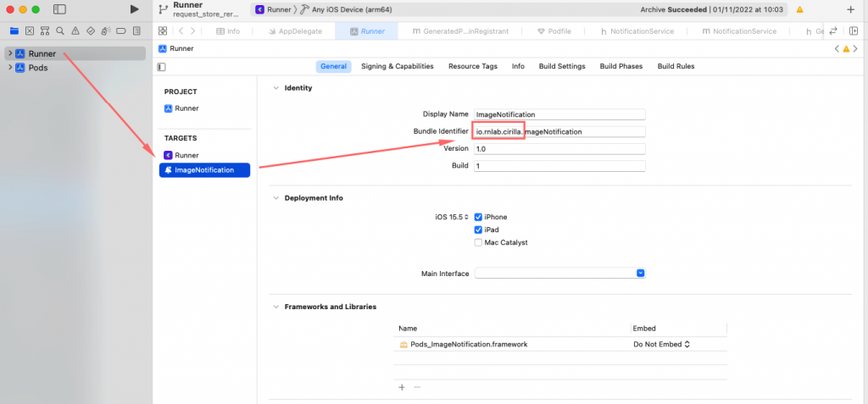
Task: Open the Issue navigator warning icon
Action: coord(75,31)
